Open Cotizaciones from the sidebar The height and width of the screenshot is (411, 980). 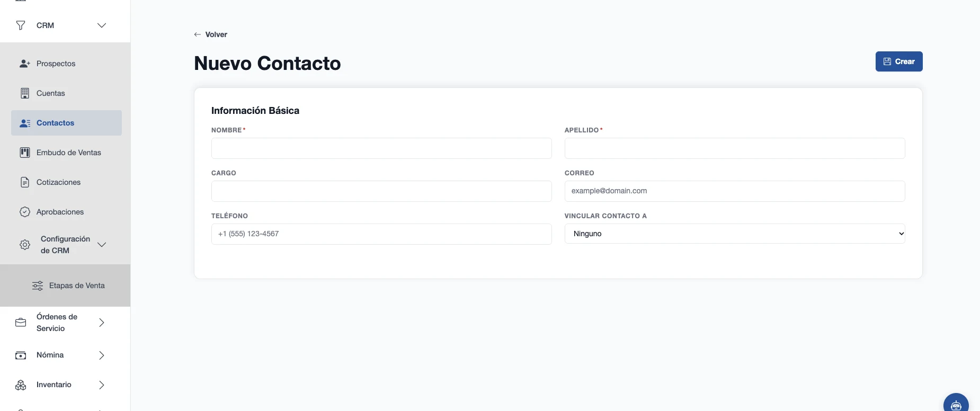point(66,182)
